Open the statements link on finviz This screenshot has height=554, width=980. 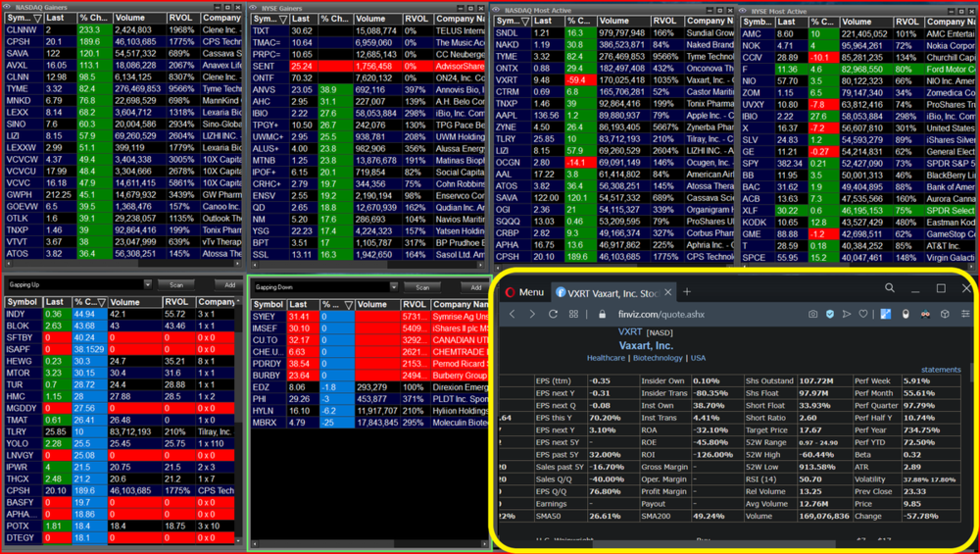click(x=941, y=370)
